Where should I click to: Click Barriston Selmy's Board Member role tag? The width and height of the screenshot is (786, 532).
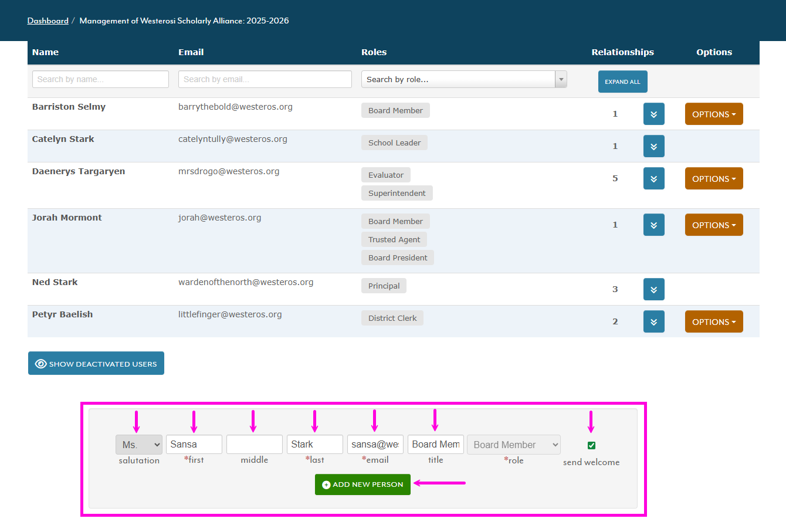[x=395, y=110]
